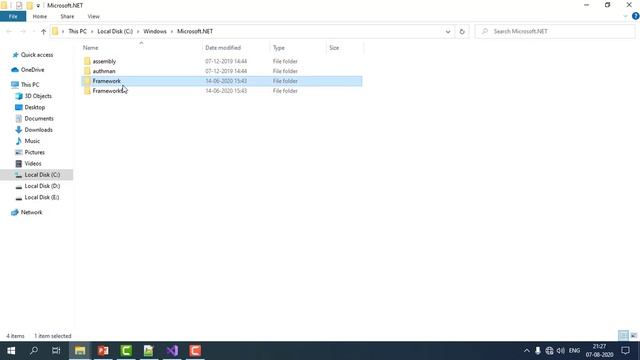The width and height of the screenshot is (640, 360).
Task: Refresh the Microsoft.NET folder view
Action: coord(462,31)
